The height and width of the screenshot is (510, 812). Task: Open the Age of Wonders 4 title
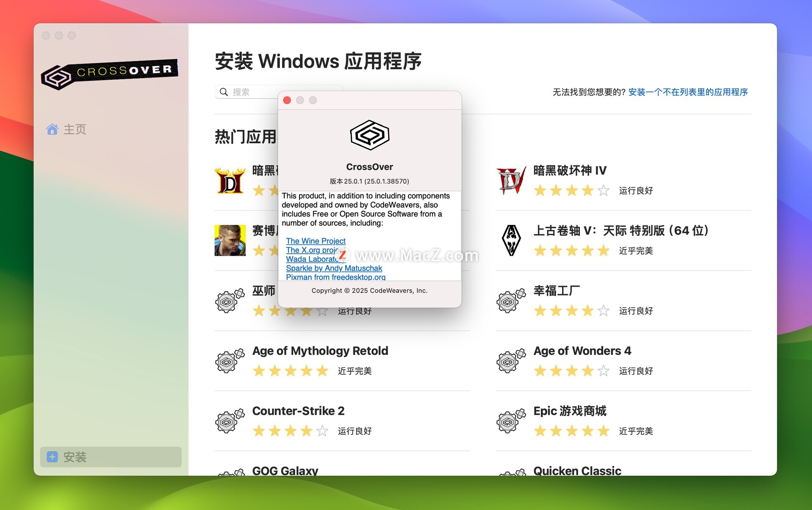click(582, 351)
